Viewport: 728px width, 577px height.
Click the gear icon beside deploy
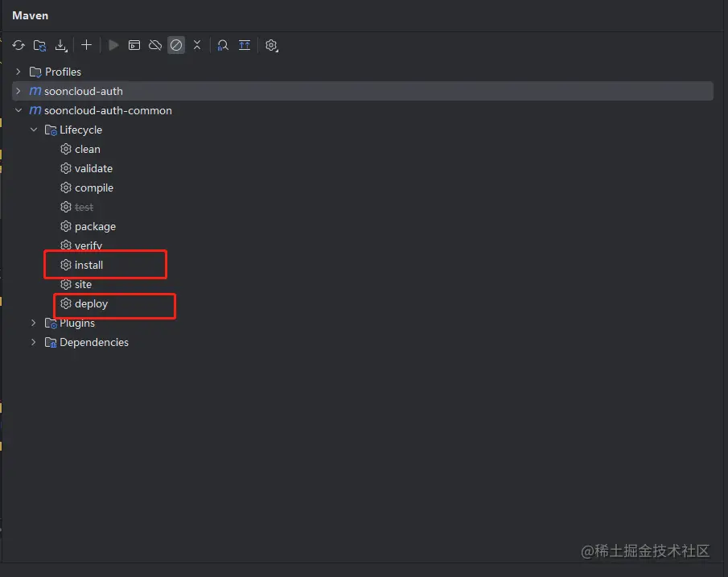coord(66,303)
